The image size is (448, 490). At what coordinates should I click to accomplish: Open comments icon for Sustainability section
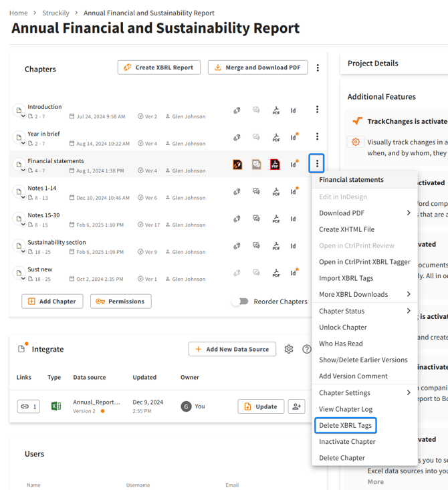click(256, 246)
